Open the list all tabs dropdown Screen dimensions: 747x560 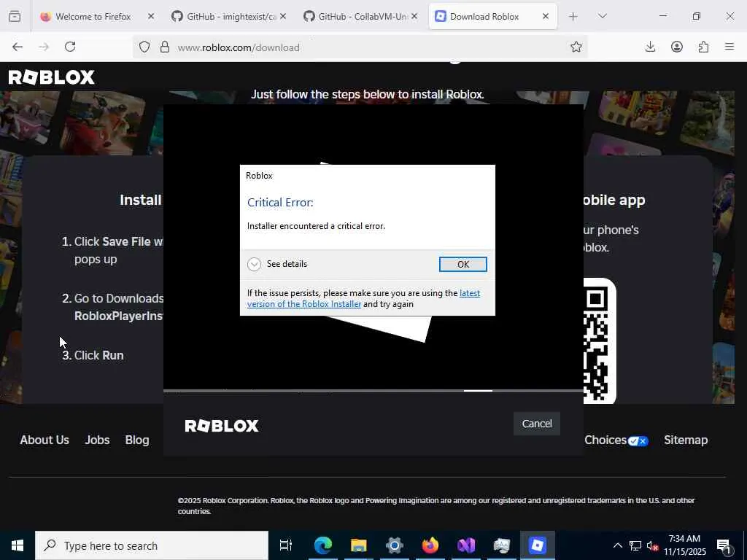point(602,17)
